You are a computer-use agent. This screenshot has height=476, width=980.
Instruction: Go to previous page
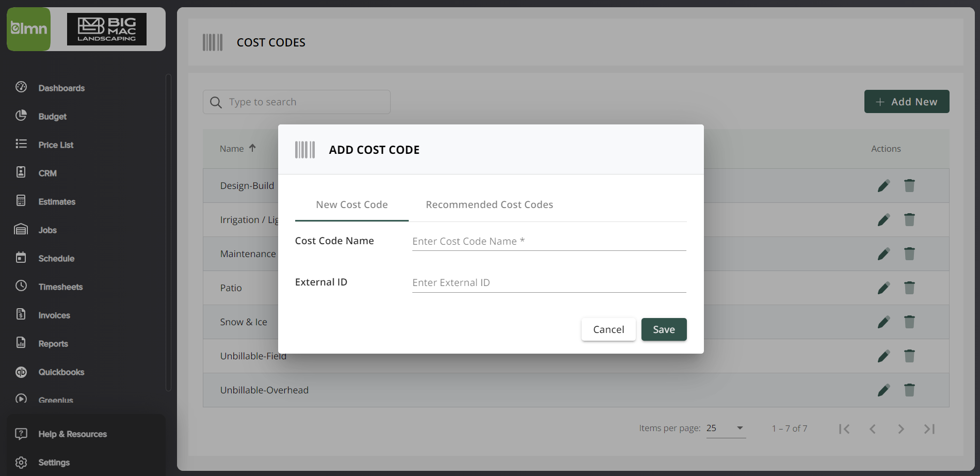(873, 429)
